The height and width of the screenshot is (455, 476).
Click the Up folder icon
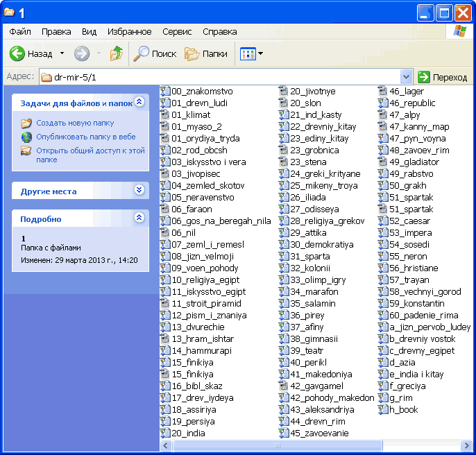click(x=117, y=53)
